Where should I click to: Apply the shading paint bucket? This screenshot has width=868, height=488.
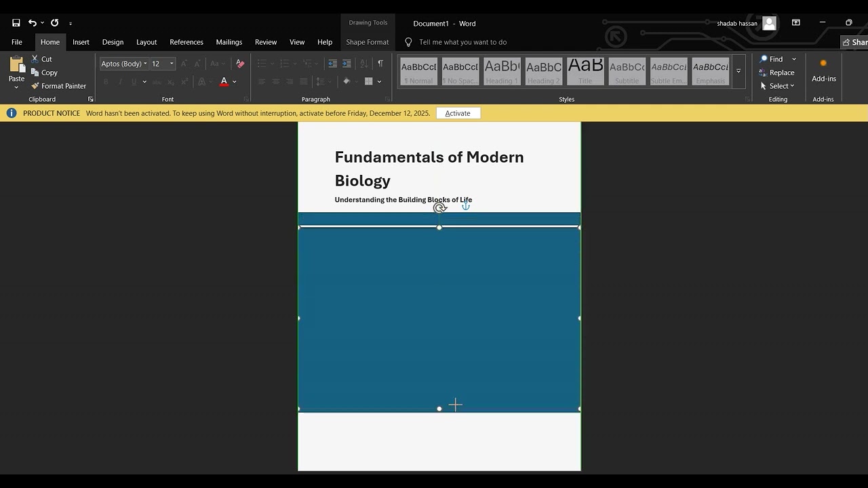347,81
